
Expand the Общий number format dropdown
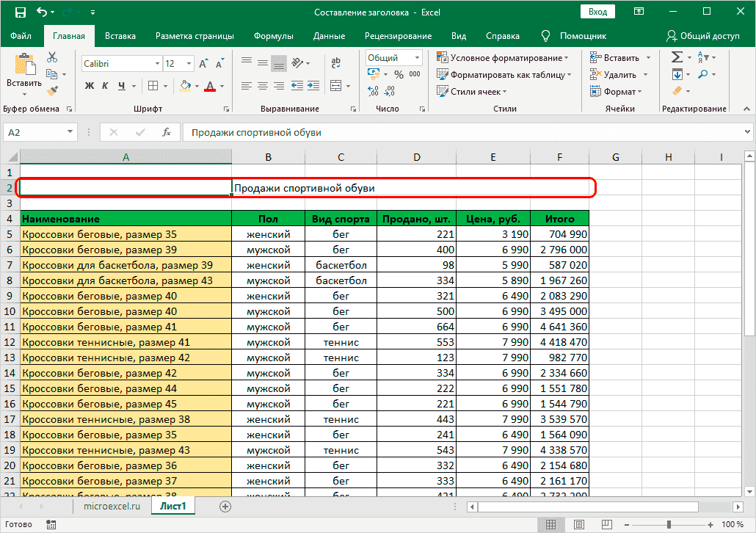[417, 58]
